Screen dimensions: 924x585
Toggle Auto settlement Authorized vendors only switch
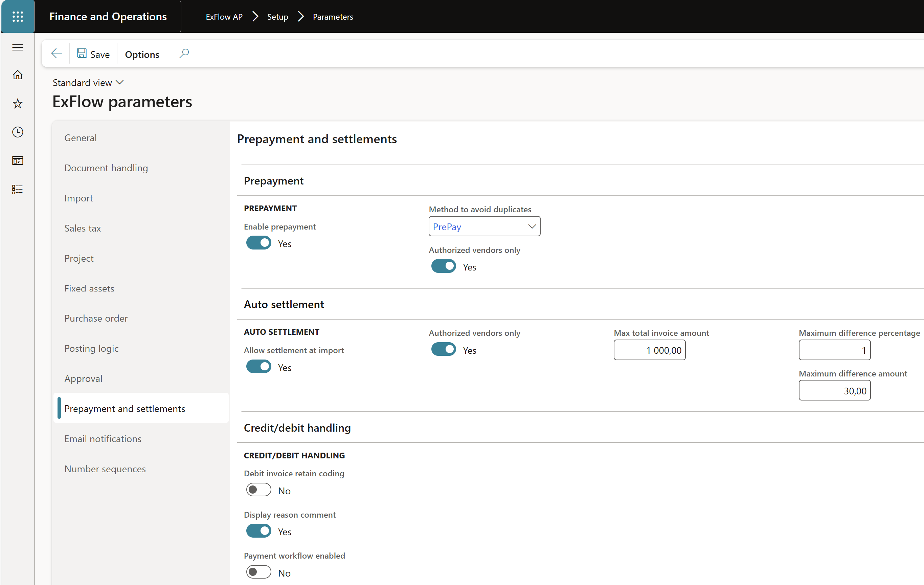tap(444, 350)
